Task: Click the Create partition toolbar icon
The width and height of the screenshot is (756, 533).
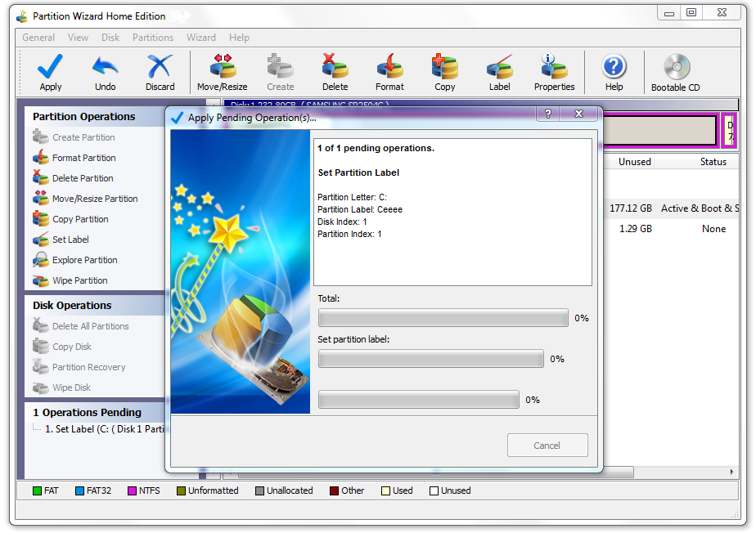Action: pos(280,66)
